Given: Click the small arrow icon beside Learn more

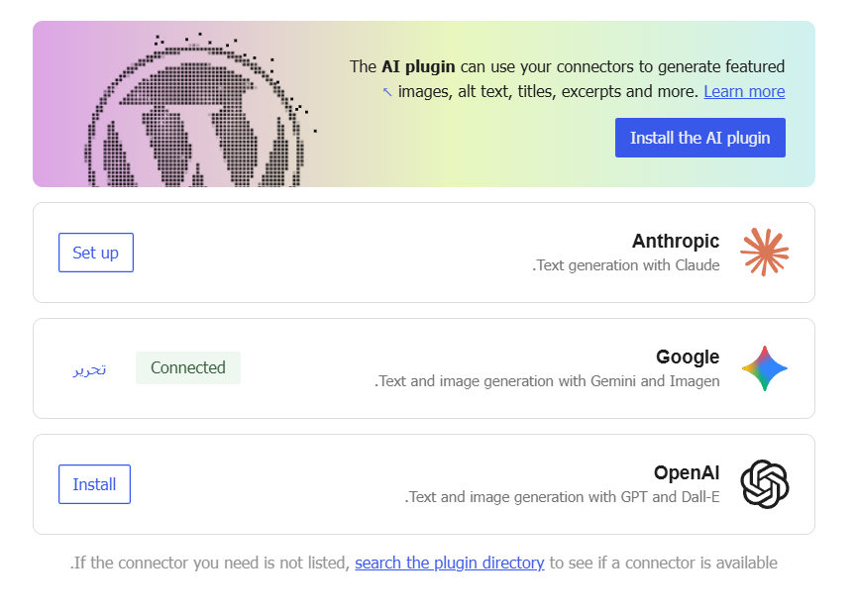Looking at the screenshot, I should (387, 92).
